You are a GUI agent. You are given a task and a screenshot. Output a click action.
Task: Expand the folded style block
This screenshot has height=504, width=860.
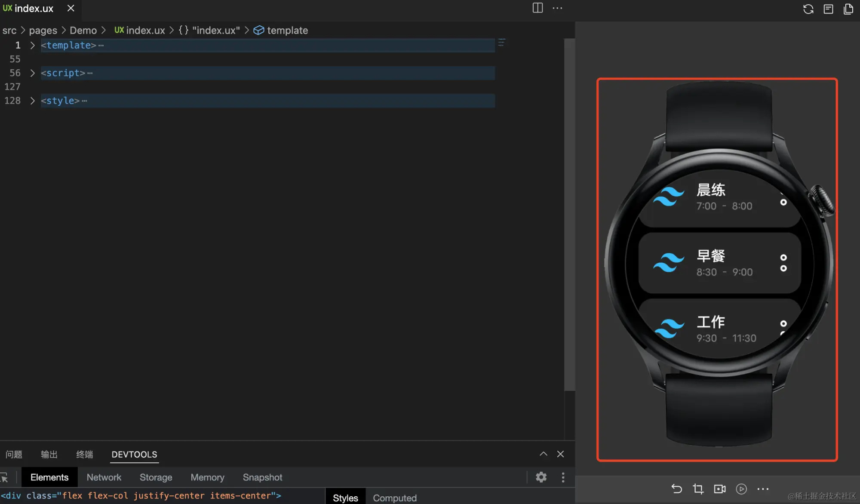pyautogui.click(x=32, y=101)
